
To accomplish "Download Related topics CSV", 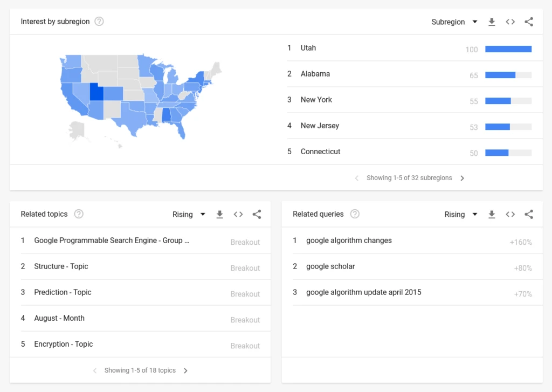I will tap(220, 215).
